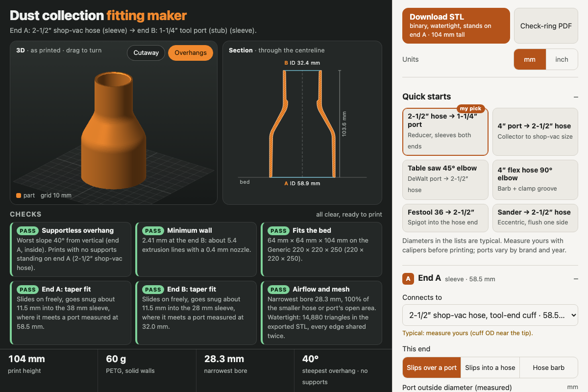Collapse the Quick starts section
The height and width of the screenshot is (392, 588).
pyautogui.click(x=575, y=97)
